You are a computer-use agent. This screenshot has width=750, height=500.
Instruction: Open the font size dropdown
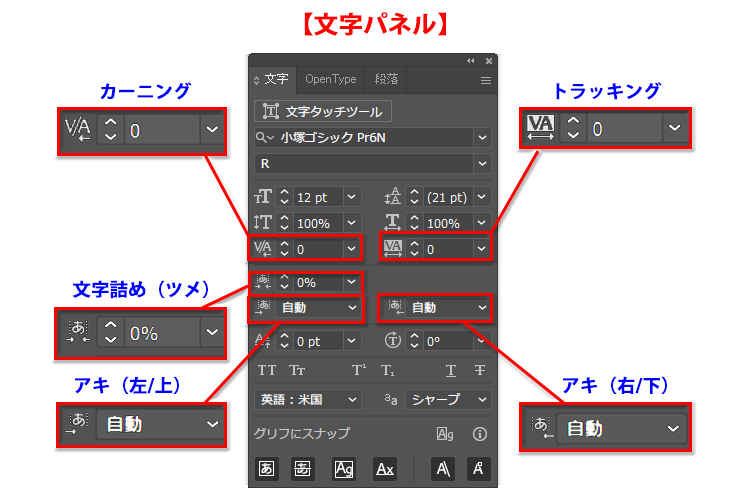(352, 197)
